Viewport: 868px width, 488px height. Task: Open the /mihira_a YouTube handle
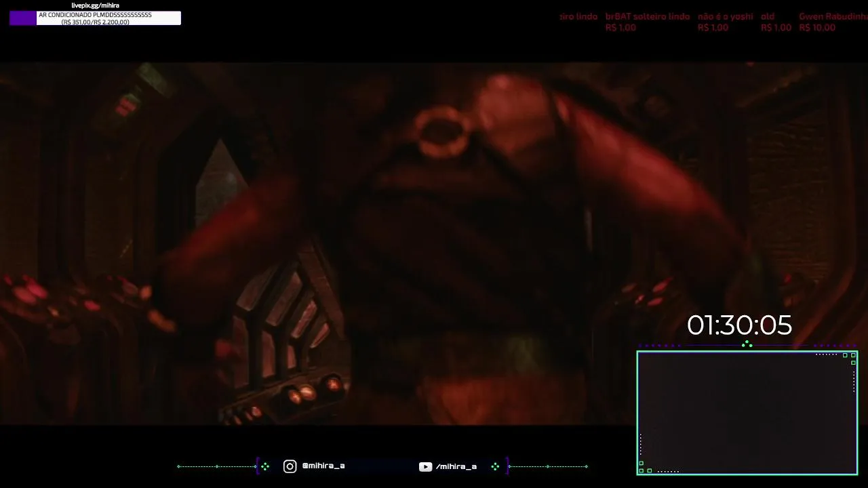[456, 466]
